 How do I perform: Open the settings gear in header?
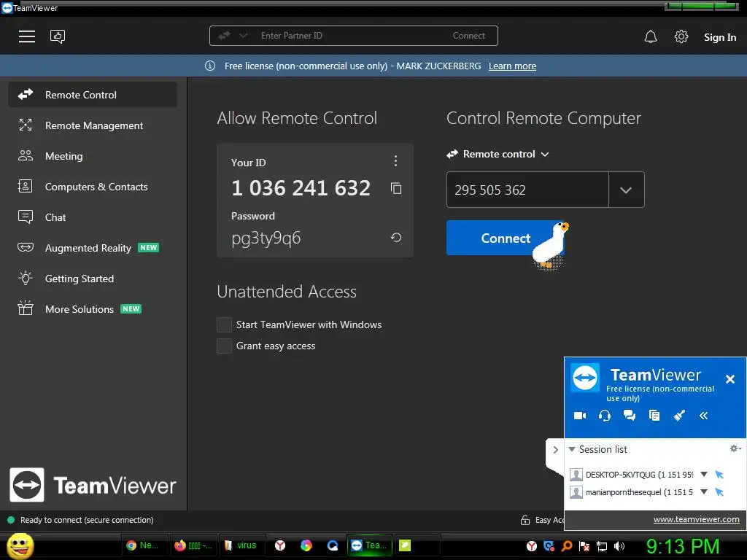(681, 36)
